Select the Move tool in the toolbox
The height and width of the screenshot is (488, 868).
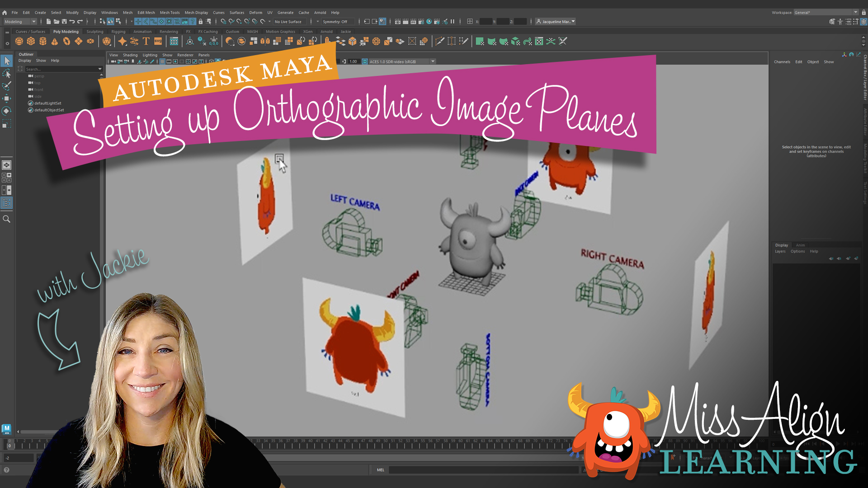pos(7,99)
